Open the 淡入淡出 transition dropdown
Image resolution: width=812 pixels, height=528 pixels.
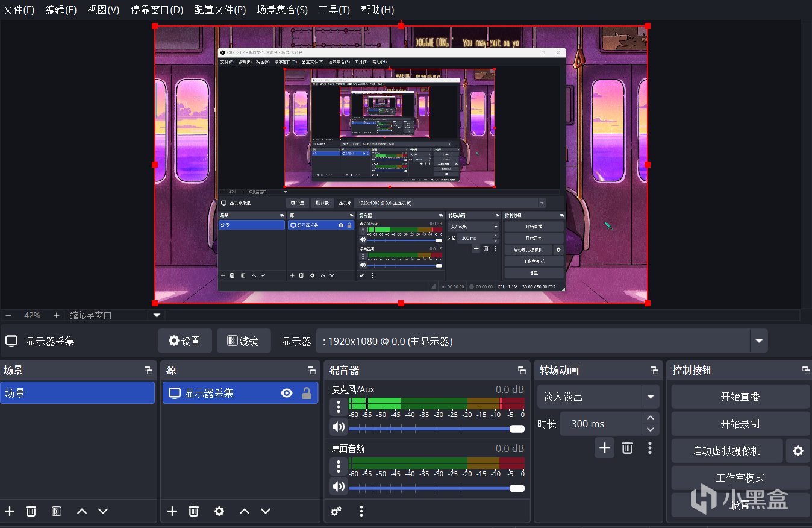click(x=651, y=397)
